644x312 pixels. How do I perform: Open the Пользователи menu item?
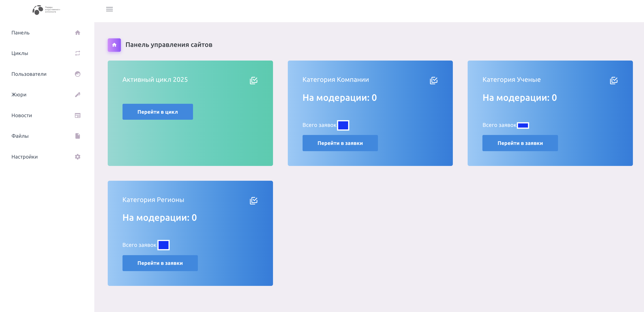point(29,74)
